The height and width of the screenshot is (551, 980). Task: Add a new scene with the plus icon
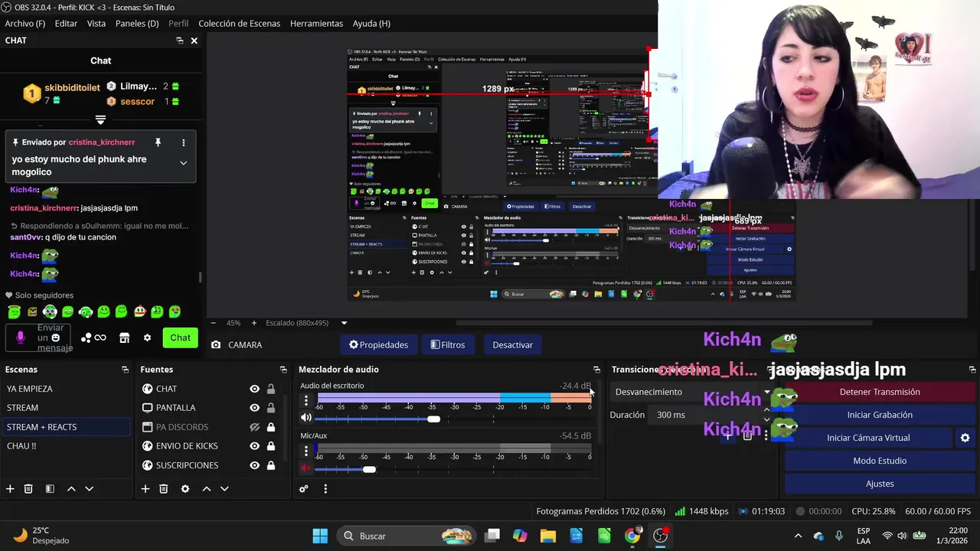pos(10,489)
